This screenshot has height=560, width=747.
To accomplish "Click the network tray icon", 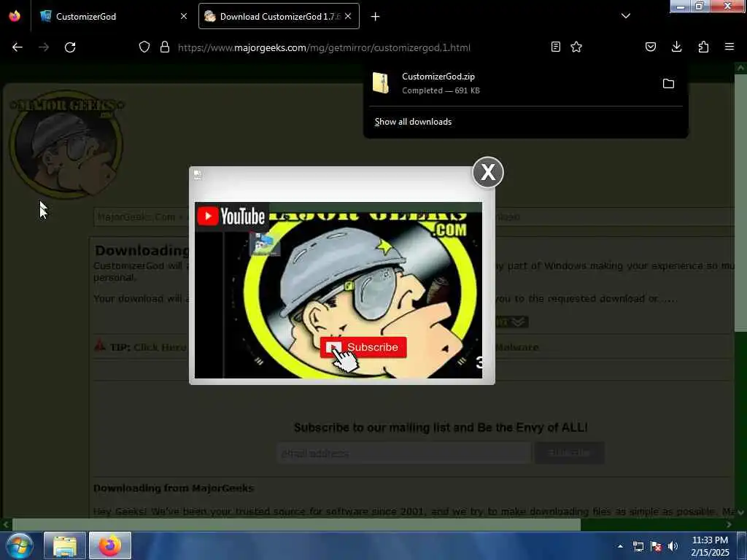I will [x=638, y=546].
